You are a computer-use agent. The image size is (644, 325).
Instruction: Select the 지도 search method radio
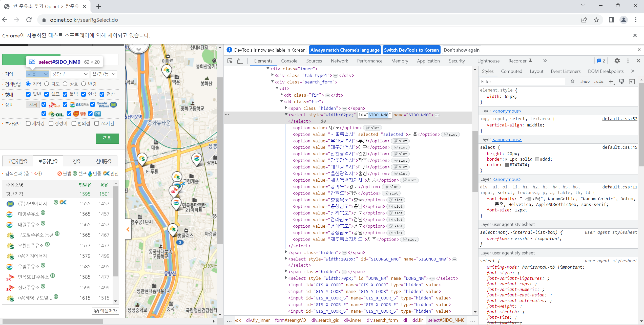coord(47,84)
